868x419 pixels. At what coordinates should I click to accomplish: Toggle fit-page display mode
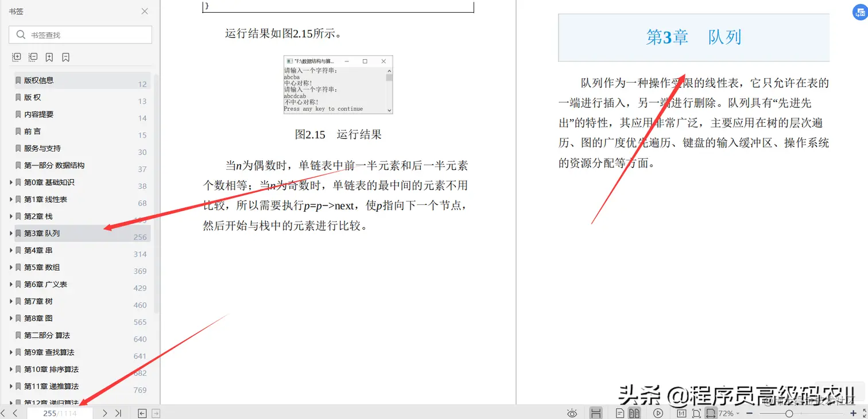(696, 413)
